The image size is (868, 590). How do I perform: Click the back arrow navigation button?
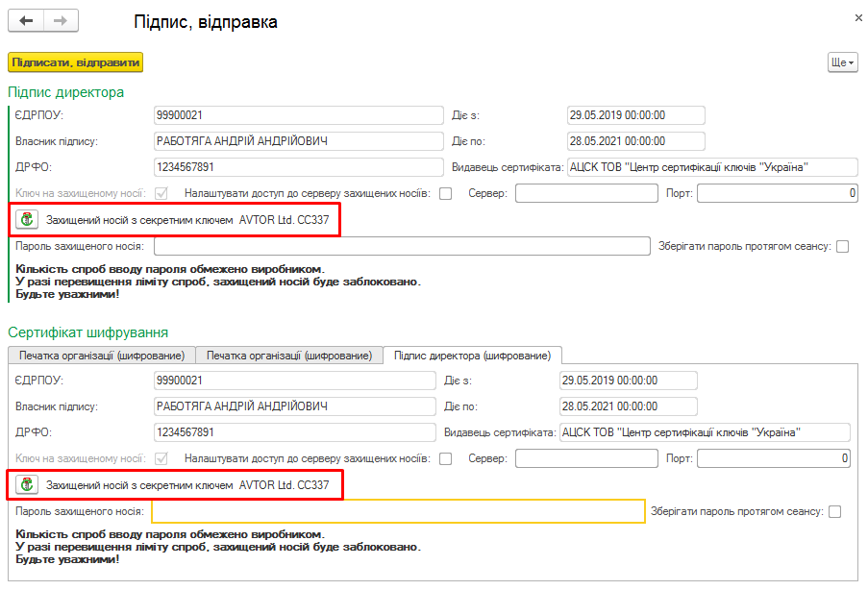[26, 21]
